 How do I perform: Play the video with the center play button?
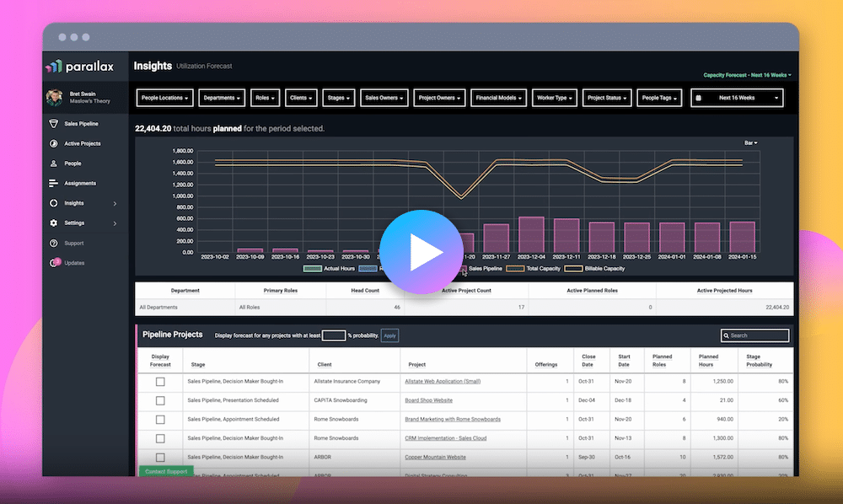(x=421, y=252)
